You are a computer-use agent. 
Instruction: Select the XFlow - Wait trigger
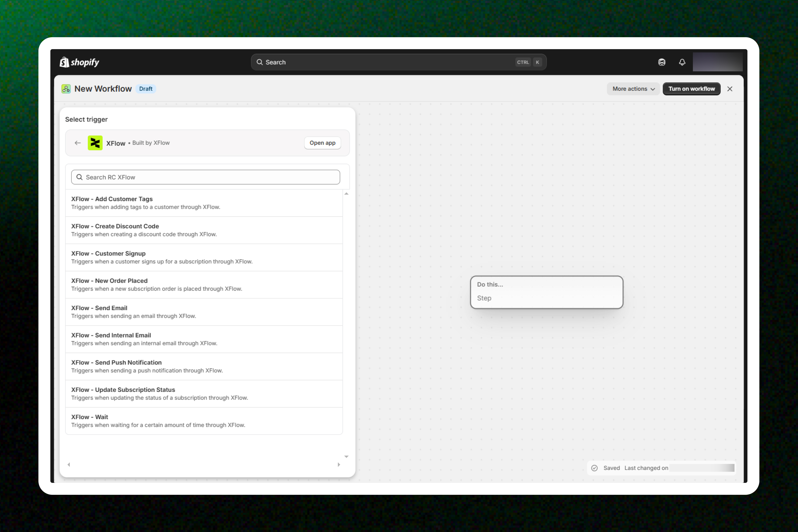pyautogui.click(x=204, y=421)
